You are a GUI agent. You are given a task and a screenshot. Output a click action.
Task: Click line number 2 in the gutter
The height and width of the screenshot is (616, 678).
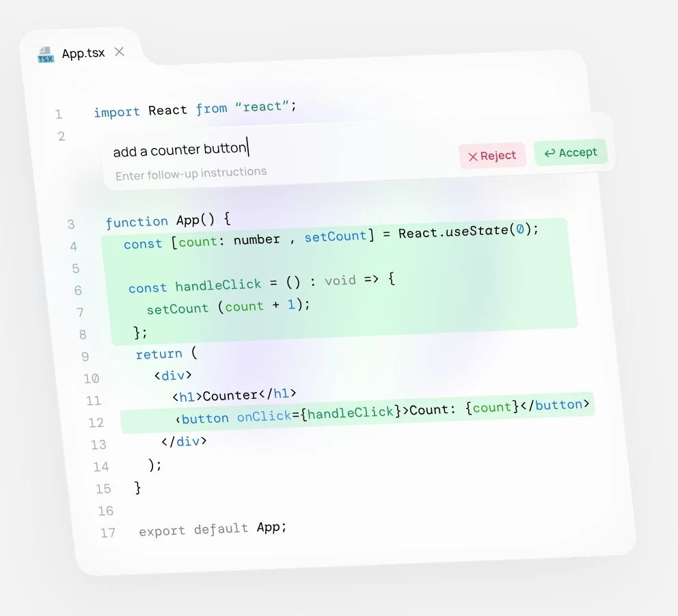tap(62, 136)
